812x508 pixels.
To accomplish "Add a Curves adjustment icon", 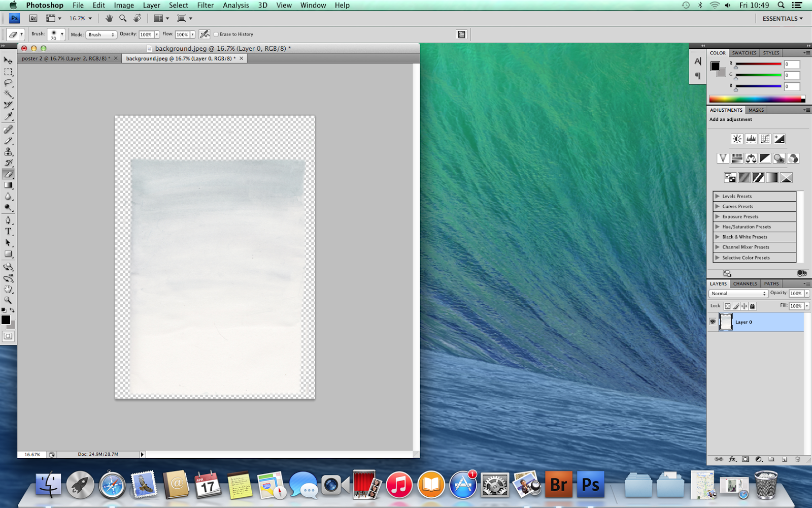I will click(x=765, y=139).
